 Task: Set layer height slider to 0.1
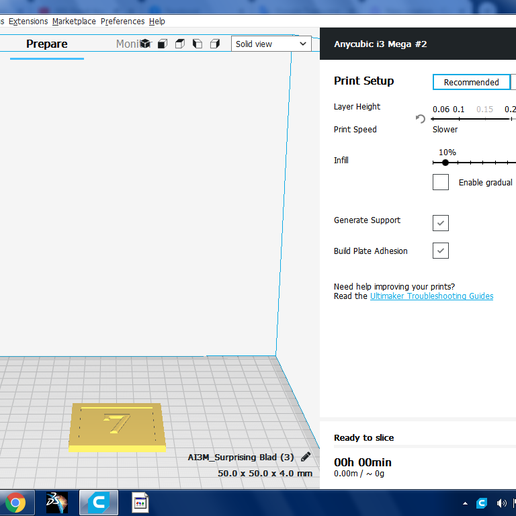[x=459, y=119]
